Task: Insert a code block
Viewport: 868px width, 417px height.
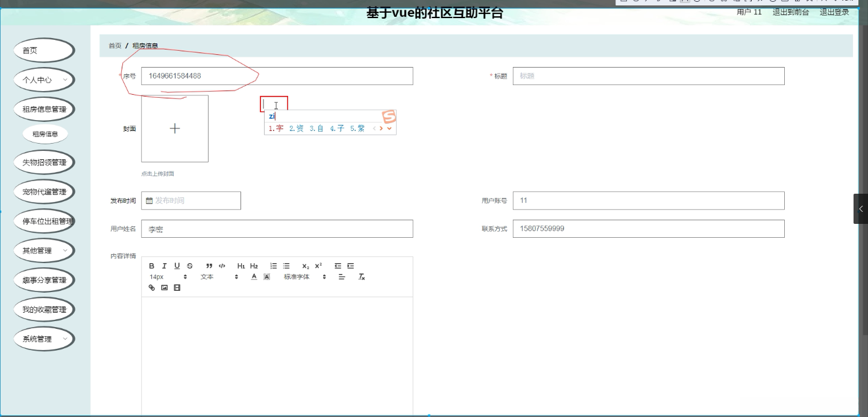Action: pos(222,266)
